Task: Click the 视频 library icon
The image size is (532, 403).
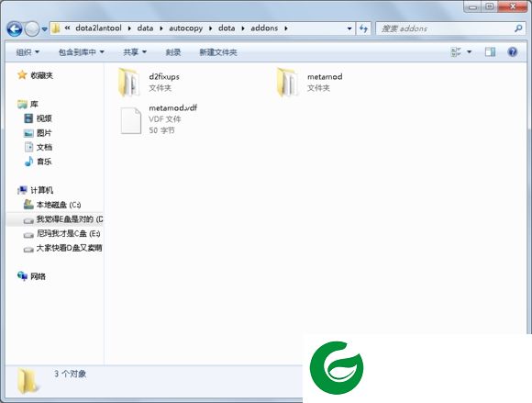Action: [28, 118]
